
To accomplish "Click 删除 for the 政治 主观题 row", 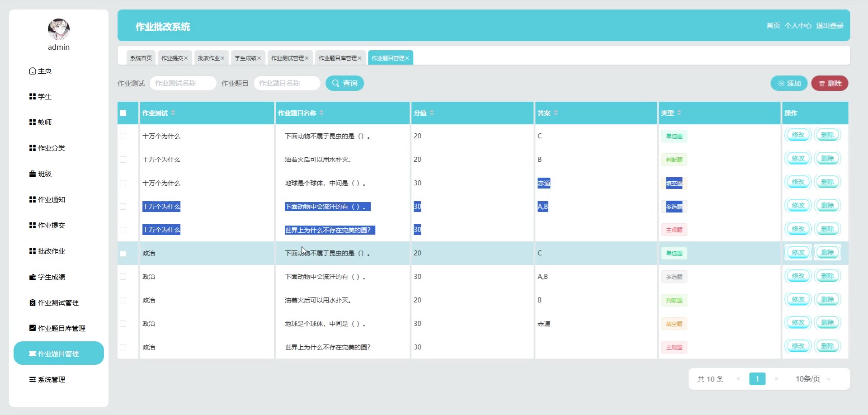I will pyautogui.click(x=827, y=346).
